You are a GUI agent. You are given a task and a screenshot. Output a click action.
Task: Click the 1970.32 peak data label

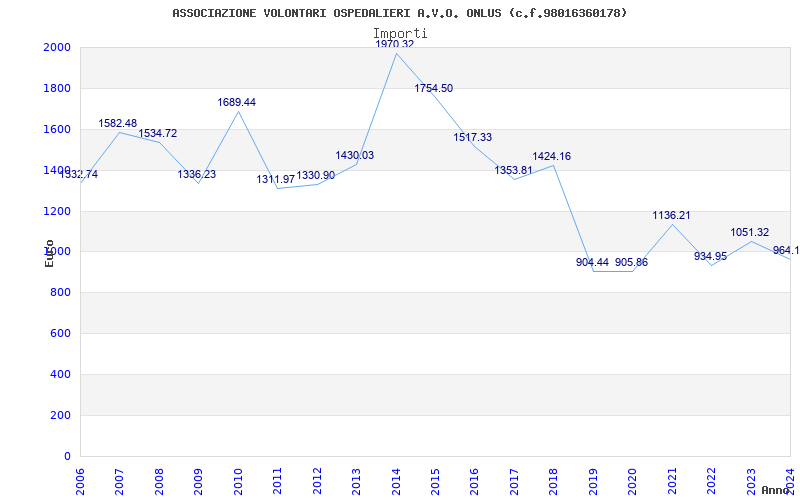394,44
